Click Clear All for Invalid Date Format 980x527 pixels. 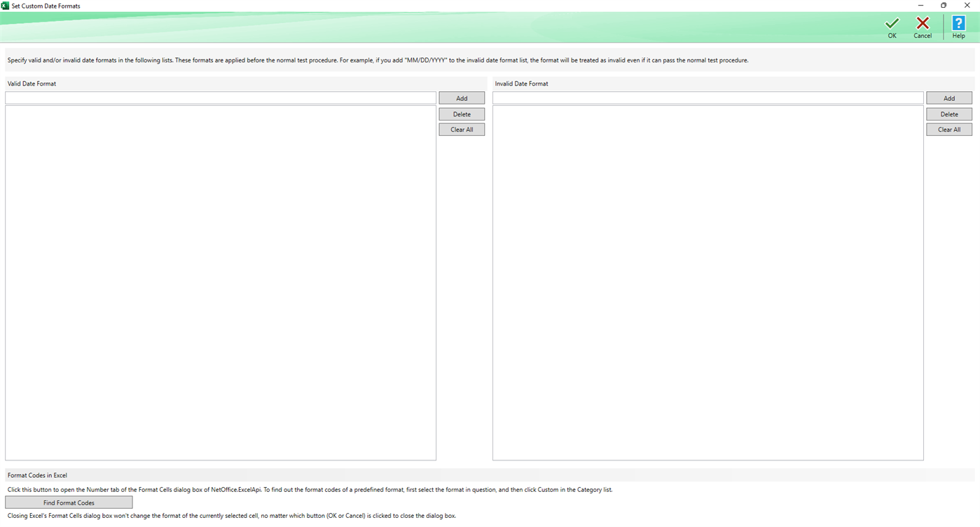point(948,129)
